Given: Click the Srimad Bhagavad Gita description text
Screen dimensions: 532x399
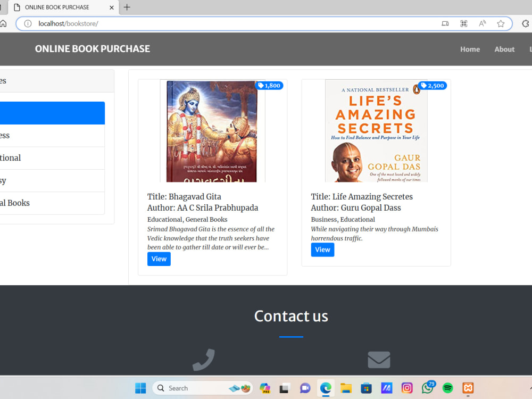Looking at the screenshot, I should click(x=211, y=238).
